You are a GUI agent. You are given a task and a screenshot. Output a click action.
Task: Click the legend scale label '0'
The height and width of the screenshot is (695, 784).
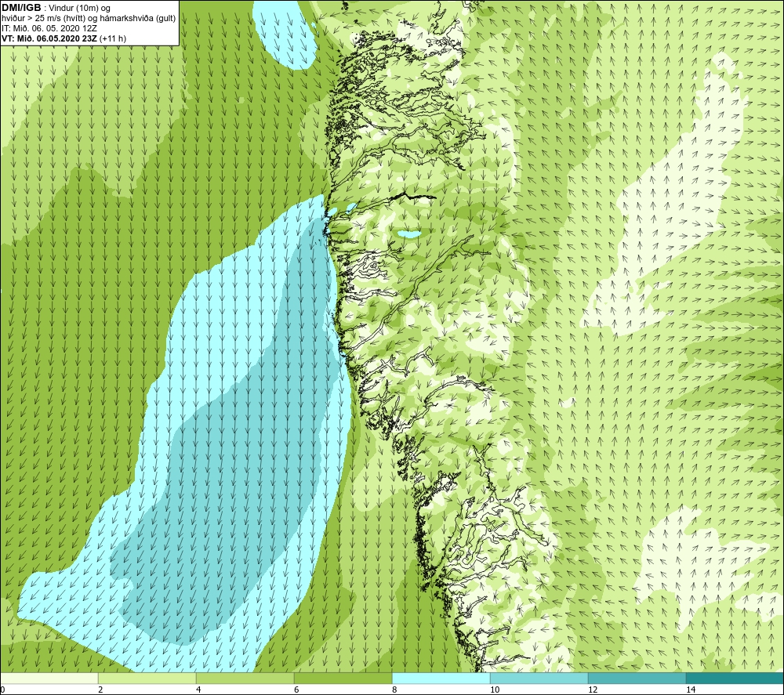(x=2, y=690)
